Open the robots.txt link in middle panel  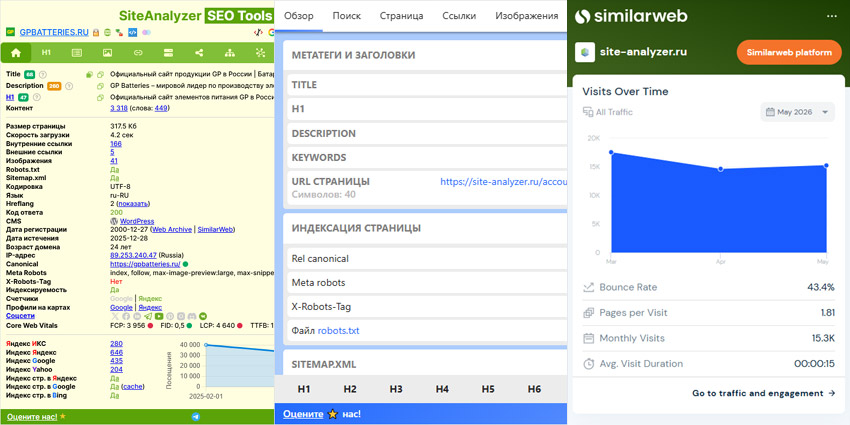pyautogui.click(x=338, y=331)
